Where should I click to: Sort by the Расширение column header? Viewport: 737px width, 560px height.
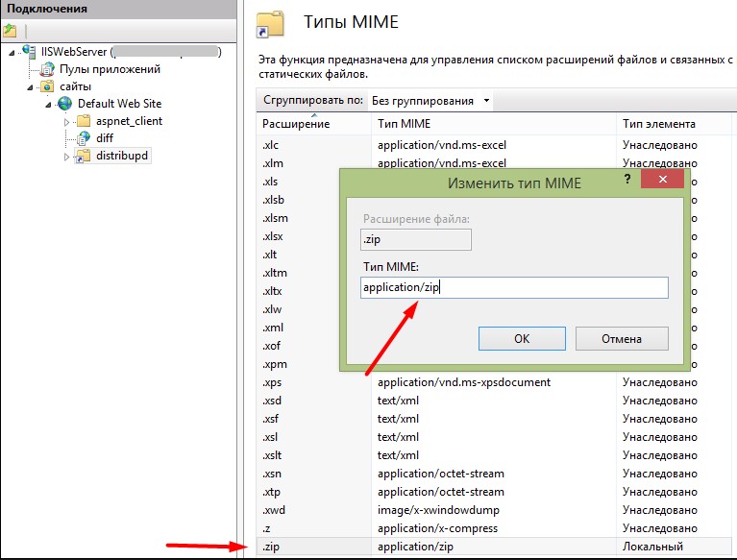296,124
